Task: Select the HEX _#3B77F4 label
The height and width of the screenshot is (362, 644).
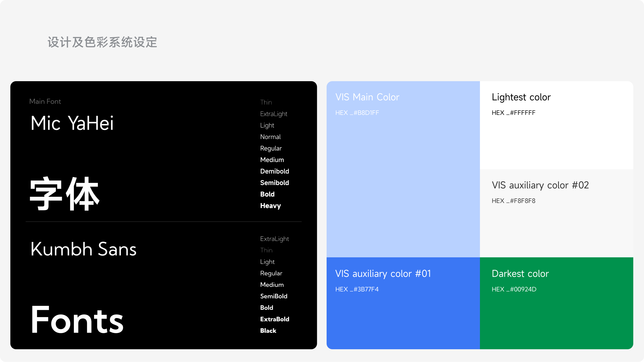Action: pyautogui.click(x=357, y=289)
